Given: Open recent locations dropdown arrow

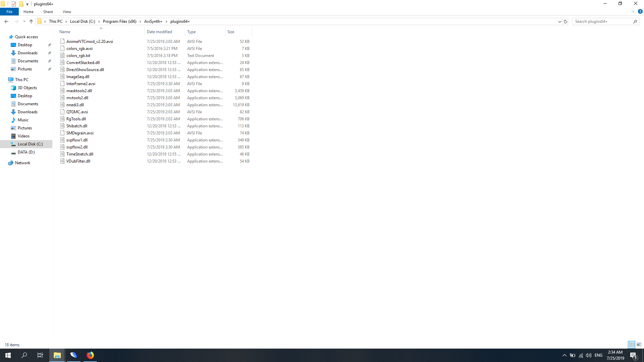Looking at the screenshot, I should (24, 21).
